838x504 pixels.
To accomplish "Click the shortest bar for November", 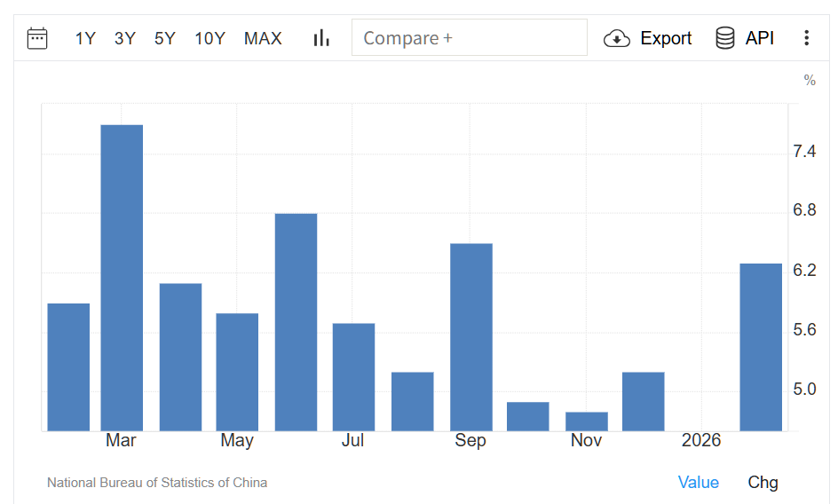I will click(x=586, y=421).
